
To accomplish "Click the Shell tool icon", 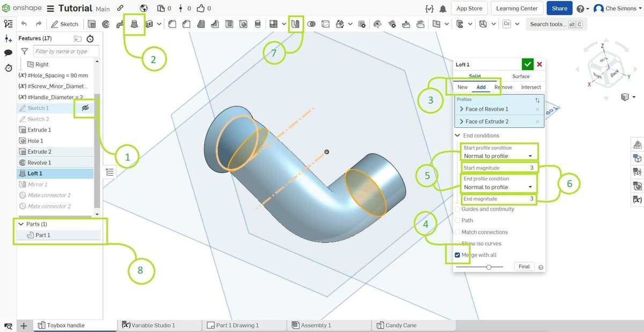I will click(229, 24).
